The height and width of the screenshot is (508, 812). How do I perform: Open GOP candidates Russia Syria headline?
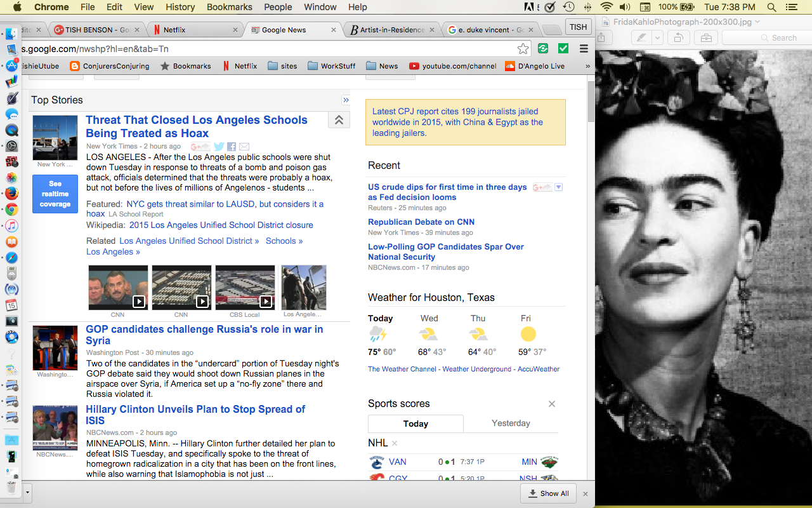(x=204, y=335)
